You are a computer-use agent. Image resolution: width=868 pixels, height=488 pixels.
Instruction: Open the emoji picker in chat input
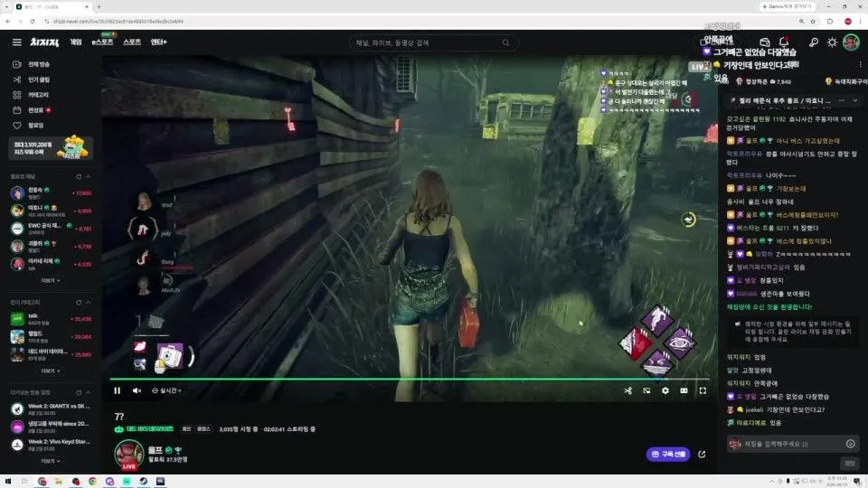click(x=850, y=444)
